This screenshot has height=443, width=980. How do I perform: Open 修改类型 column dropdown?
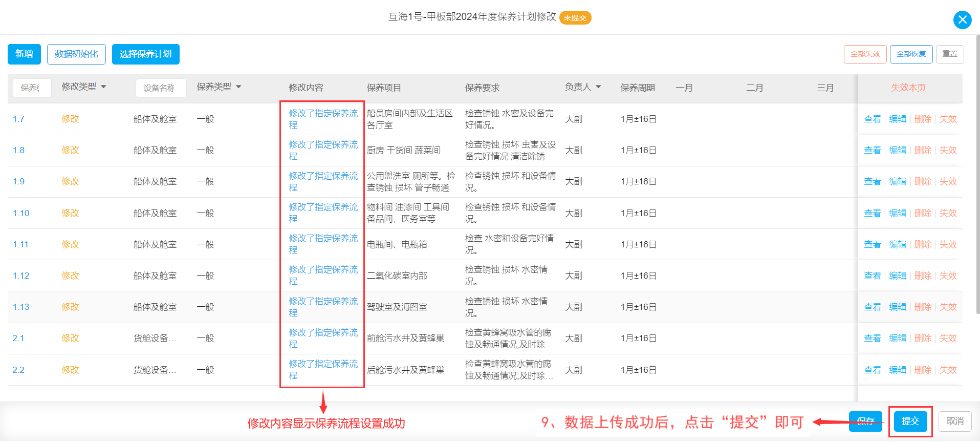coord(103,87)
